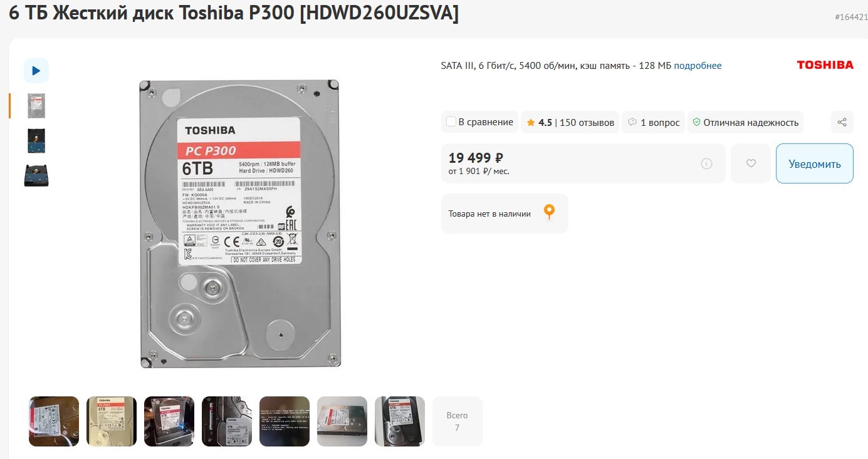
Task: Click the orange store location pin
Action: pyautogui.click(x=549, y=212)
